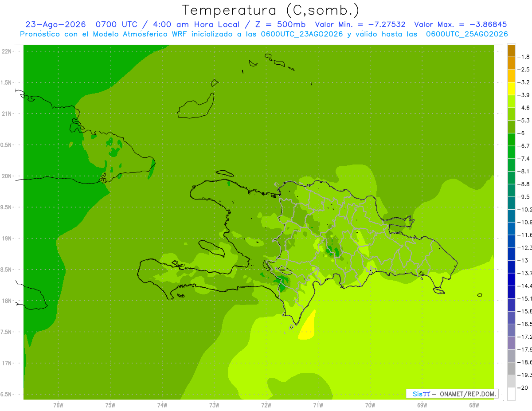The image size is (532, 411).
Task: Click the green swatch between -6 and -6.7
Action: [511, 140]
